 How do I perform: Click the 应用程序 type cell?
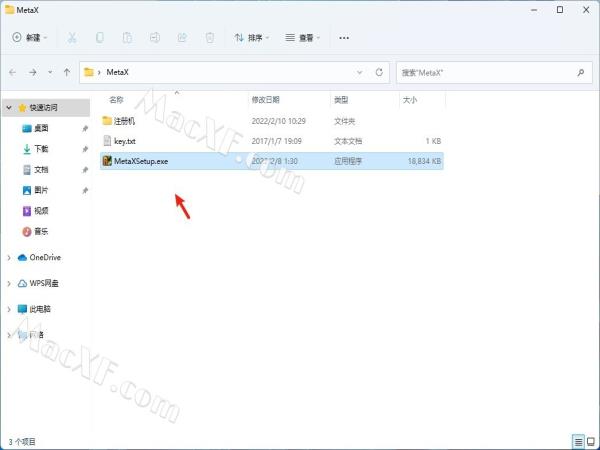pyautogui.click(x=348, y=161)
